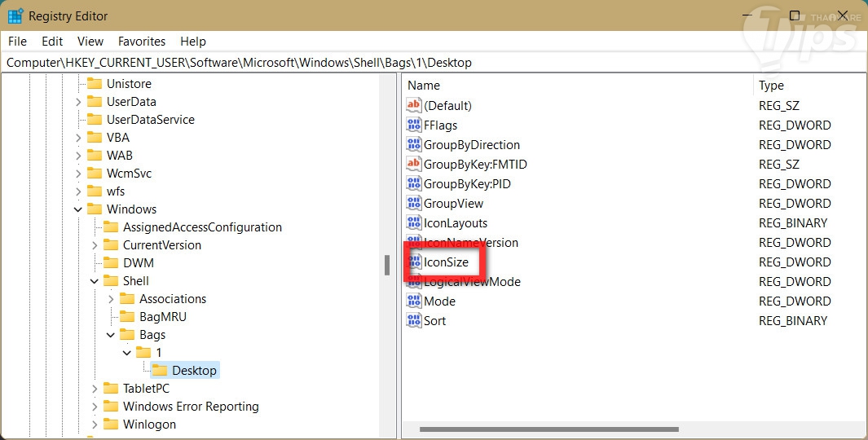Click the Sort binary value icon
The width and height of the screenshot is (868, 440).
point(413,320)
